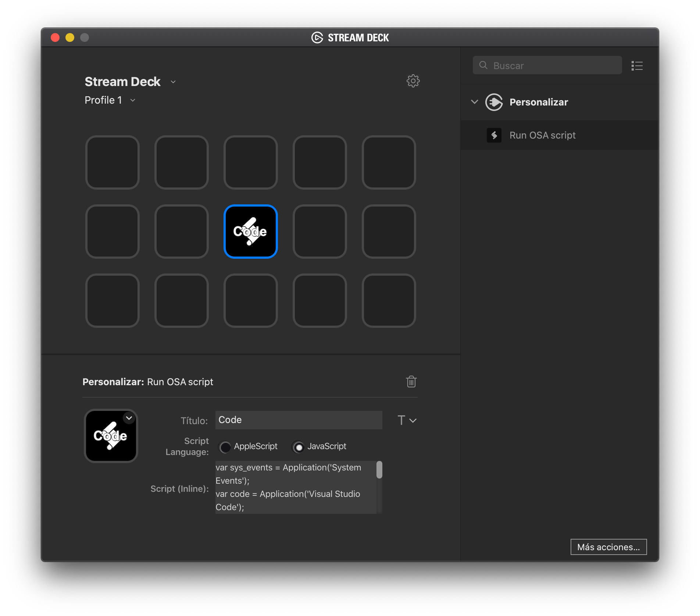Toggle the actions list view icon
The image size is (700, 616).
(x=637, y=66)
